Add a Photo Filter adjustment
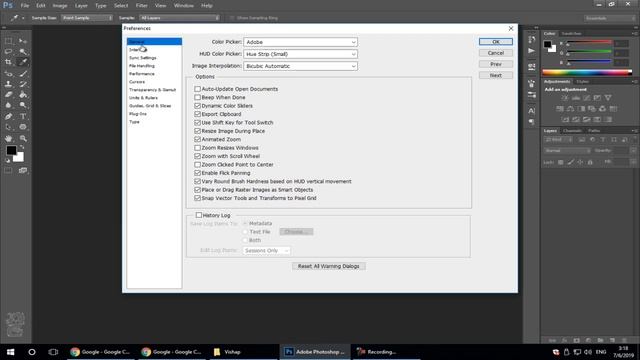The image size is (640, 360). [x=591, y=109]
